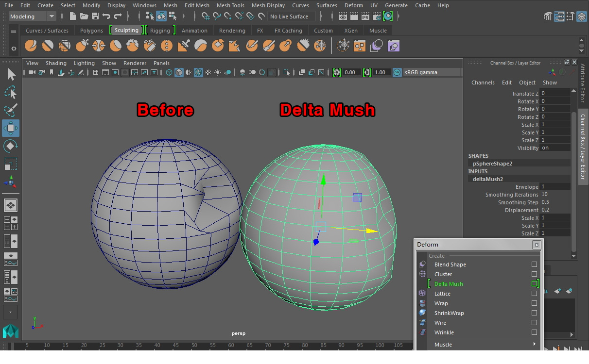Open the Deform menu in menu bar
Image resolution: width=589 pixels, height=364 pixels.
pos(353,5)
